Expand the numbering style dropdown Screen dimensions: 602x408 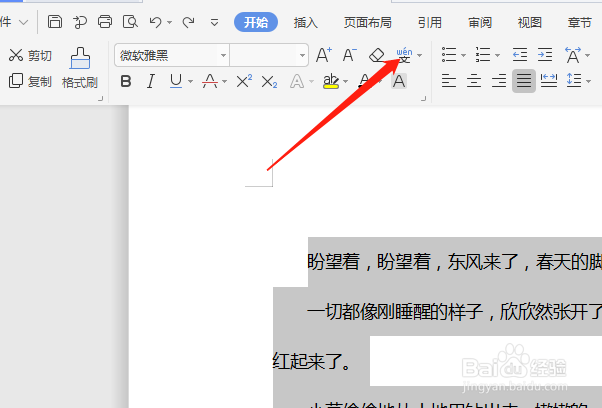498,56
